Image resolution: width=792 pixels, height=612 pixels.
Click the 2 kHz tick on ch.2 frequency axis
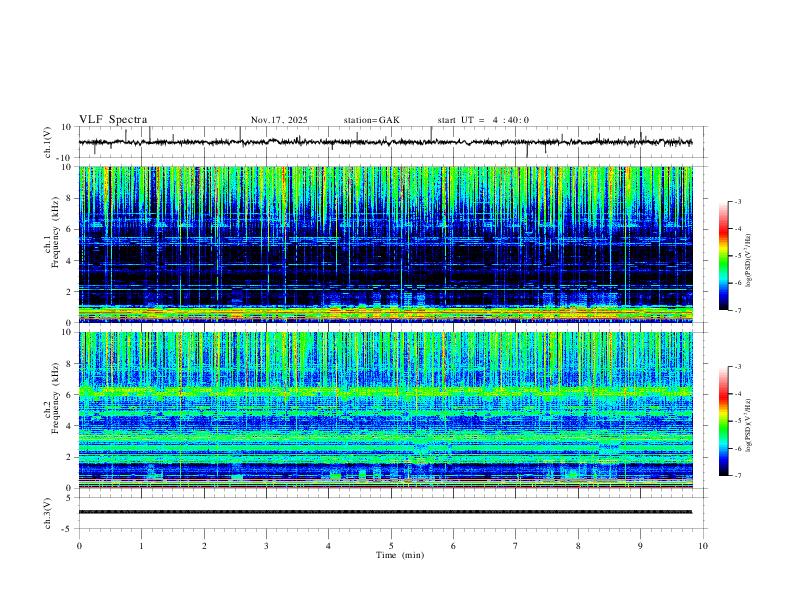pyautogui.click(x=68, y=457)
